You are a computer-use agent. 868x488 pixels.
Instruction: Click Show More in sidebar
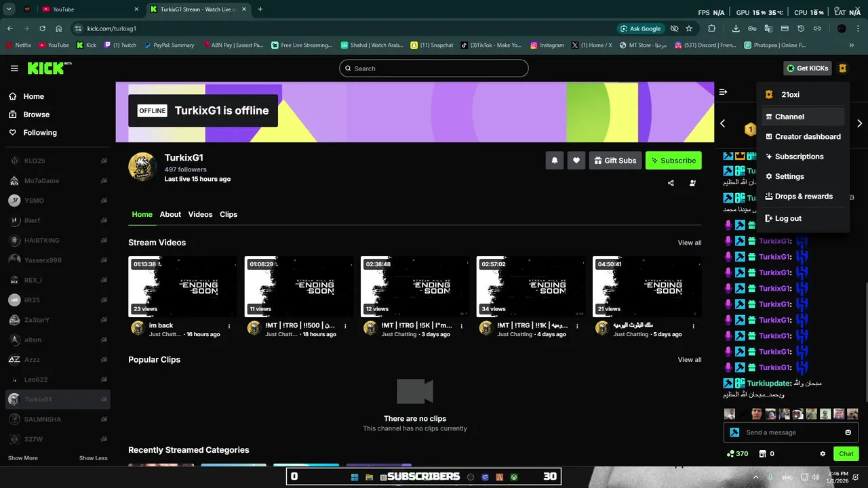click(22, 458)
